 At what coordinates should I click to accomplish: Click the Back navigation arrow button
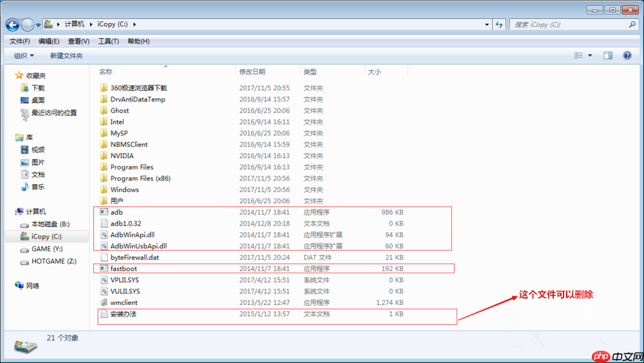(12, 25)
